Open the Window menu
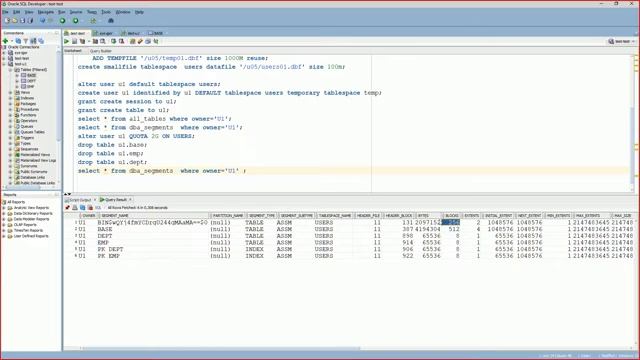 pyautogui.click(x=123, y=12)
